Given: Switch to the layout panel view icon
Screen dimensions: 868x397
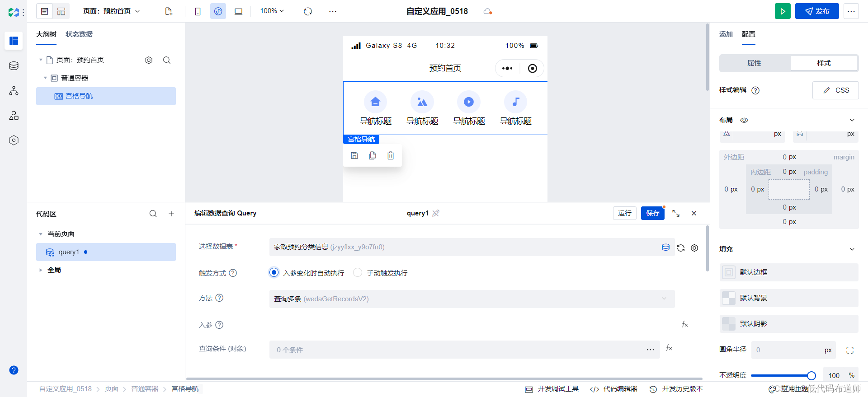Looking at the screenshot, I should pos(61,11).
